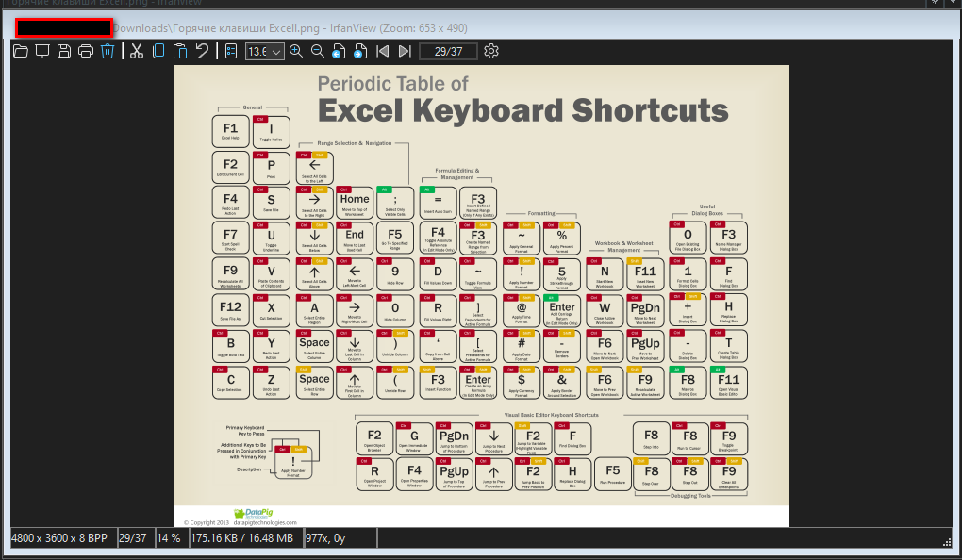Click the skip-back bar-and-arrow icon
962x560 pixels.
pyautogui.click(x=383, y=52)
